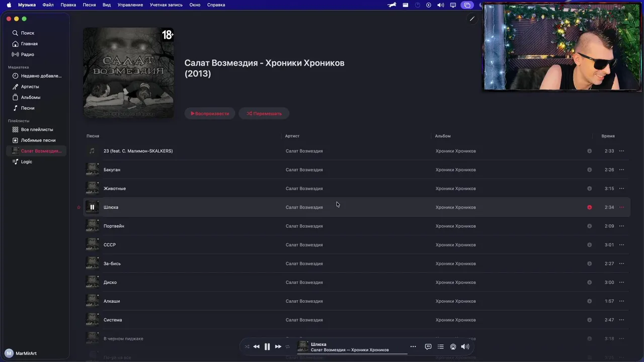Click download status icon for Портвейн
The width and height of the screenshot is (644, 362).
[x=590, y=226]
